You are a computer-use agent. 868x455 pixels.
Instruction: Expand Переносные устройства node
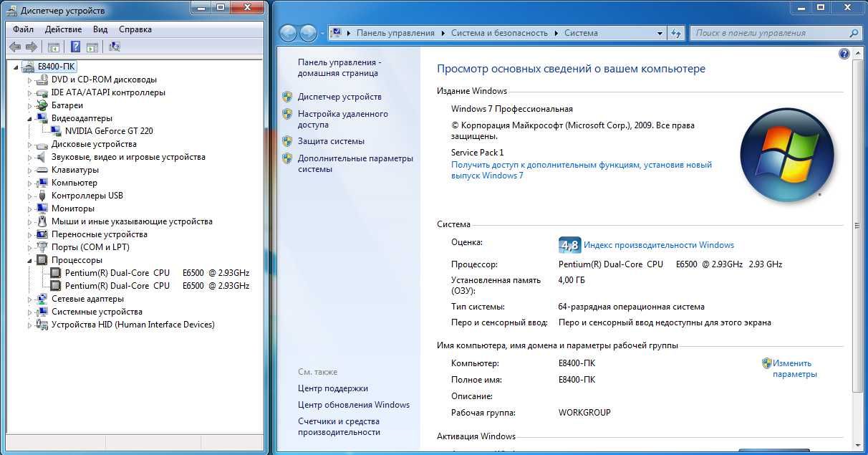30,234
